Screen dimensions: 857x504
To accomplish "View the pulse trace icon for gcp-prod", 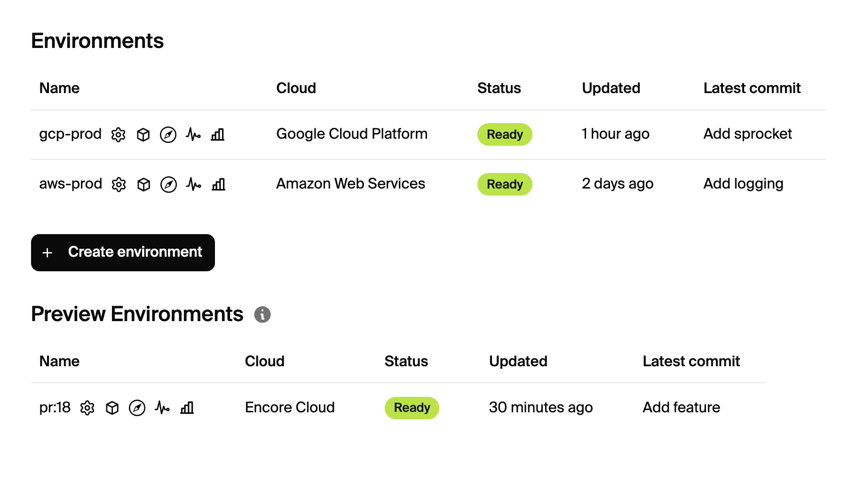I will tap(193, 135).
